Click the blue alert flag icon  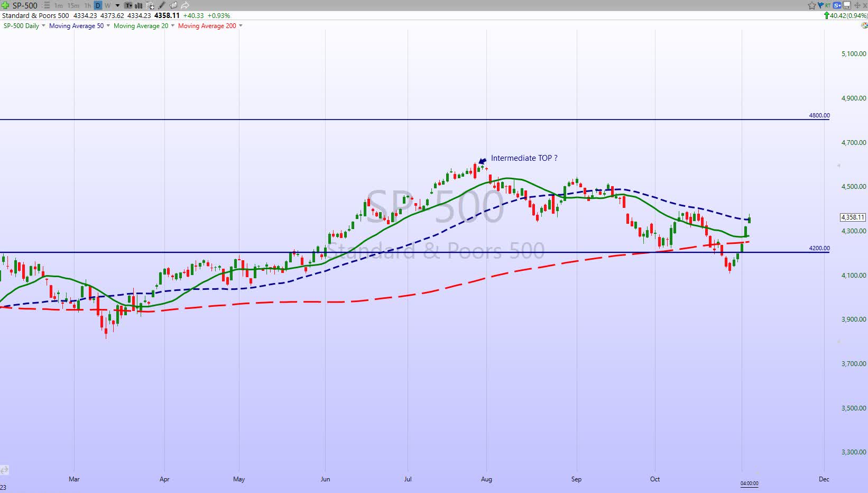tap(820, 5)
